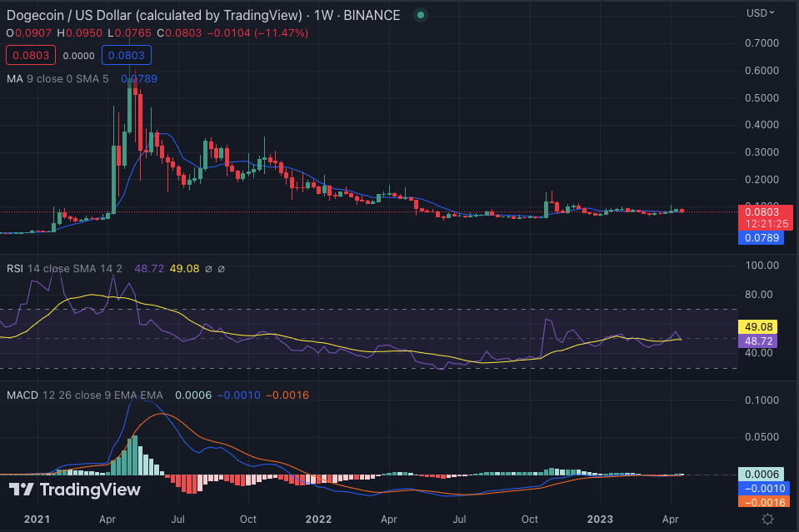
Task: Select the RSI 14 close indicator legend
Action: click(64, 268)
